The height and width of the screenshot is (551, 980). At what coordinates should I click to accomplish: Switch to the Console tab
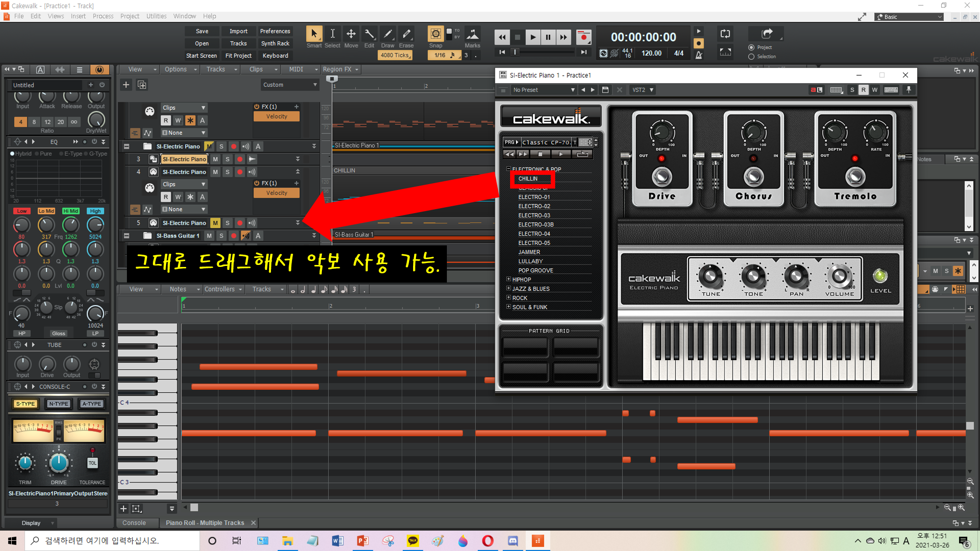click(x=134, y=523)
